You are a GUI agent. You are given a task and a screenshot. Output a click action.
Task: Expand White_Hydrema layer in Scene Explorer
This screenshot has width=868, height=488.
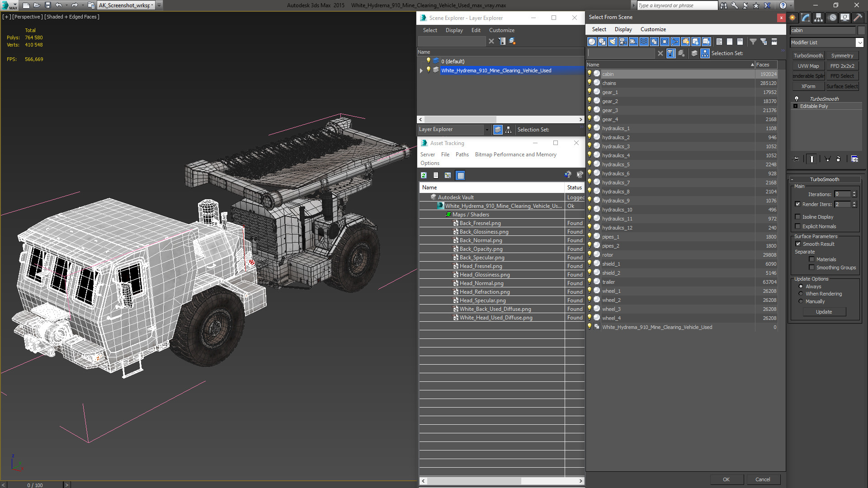coord(421,70)
